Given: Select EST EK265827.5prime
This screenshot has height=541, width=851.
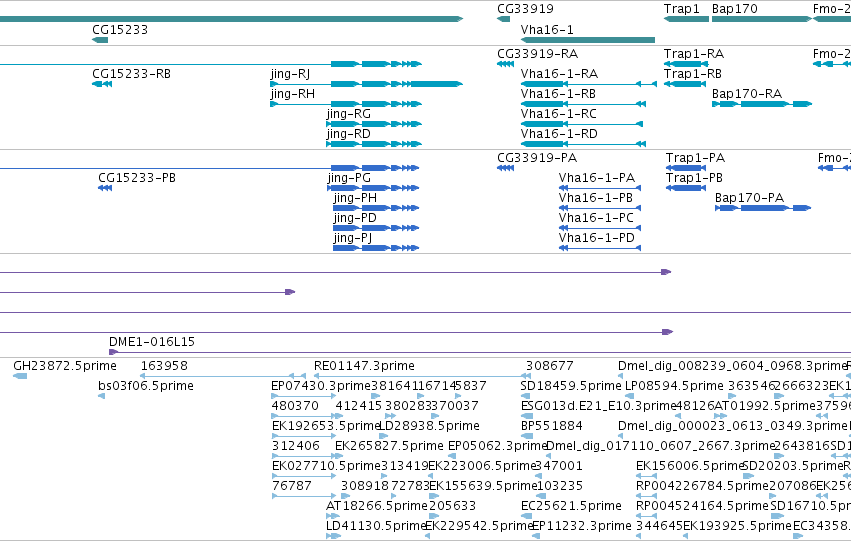Looking at the screenshot, I should coord(389,446).
